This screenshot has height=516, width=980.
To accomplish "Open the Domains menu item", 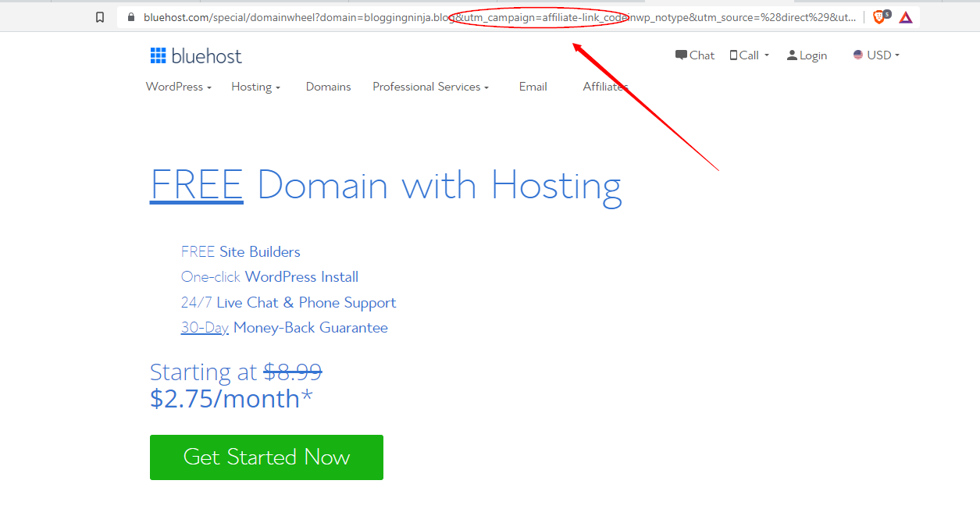I will [x=328, y=87].
